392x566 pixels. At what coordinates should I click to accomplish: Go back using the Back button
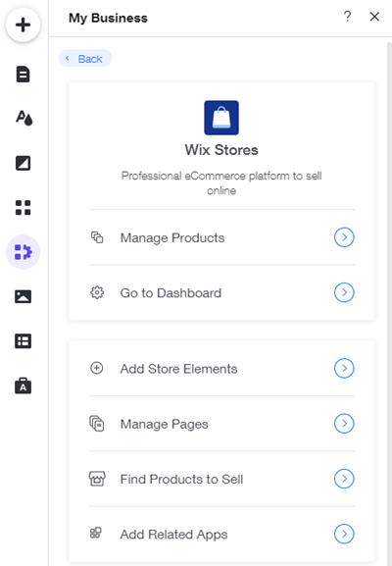85,59
